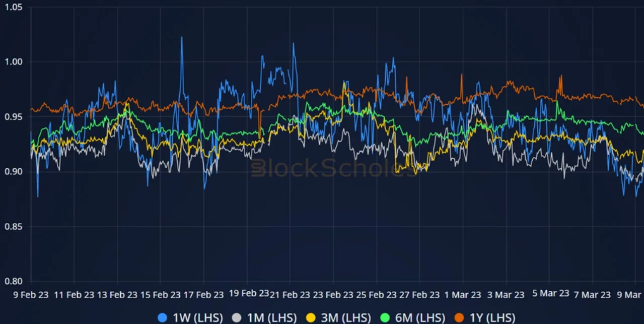This screenshot has height=324, width=644.
Task: Click the 1 Mar 23 date label
Action: click(463, 295)
